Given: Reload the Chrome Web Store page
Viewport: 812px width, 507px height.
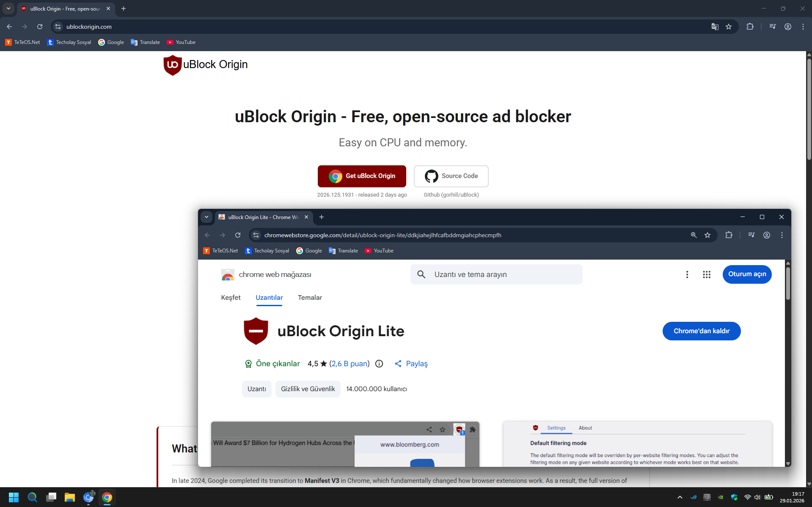Looking at the screenshot, I should point(238,235).
